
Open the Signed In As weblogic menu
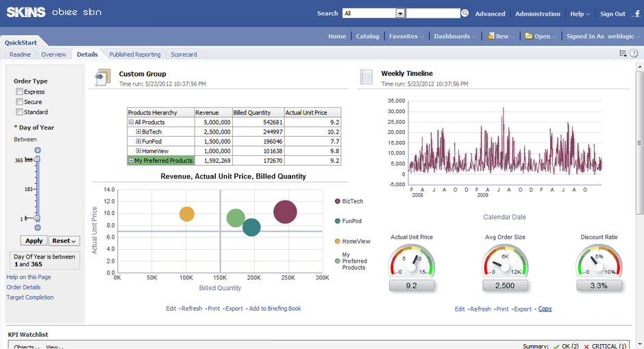tap(603, 36)
